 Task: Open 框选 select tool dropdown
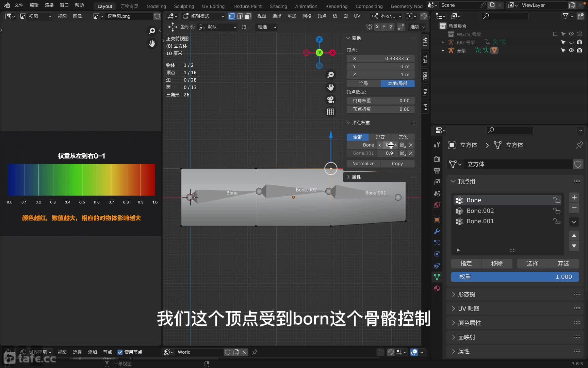(267, 27)
